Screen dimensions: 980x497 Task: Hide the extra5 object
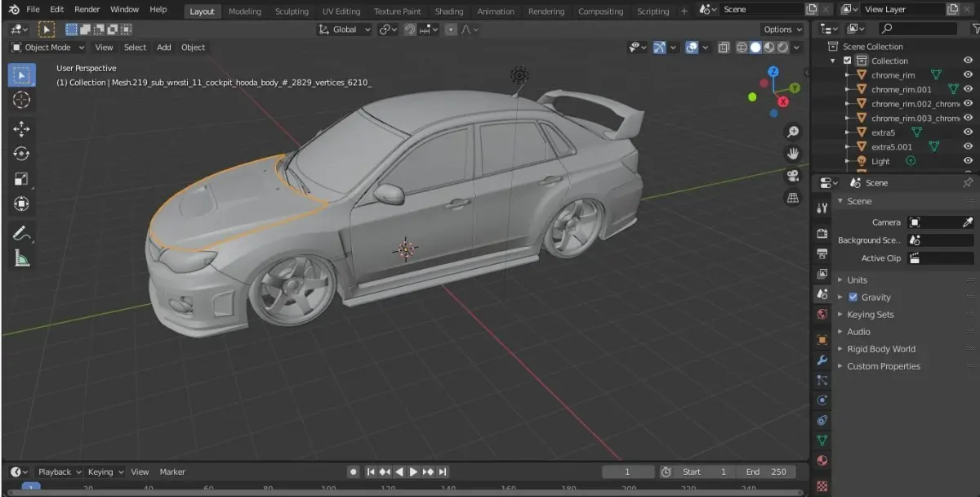pyautogui.click(x=968, y=132)
